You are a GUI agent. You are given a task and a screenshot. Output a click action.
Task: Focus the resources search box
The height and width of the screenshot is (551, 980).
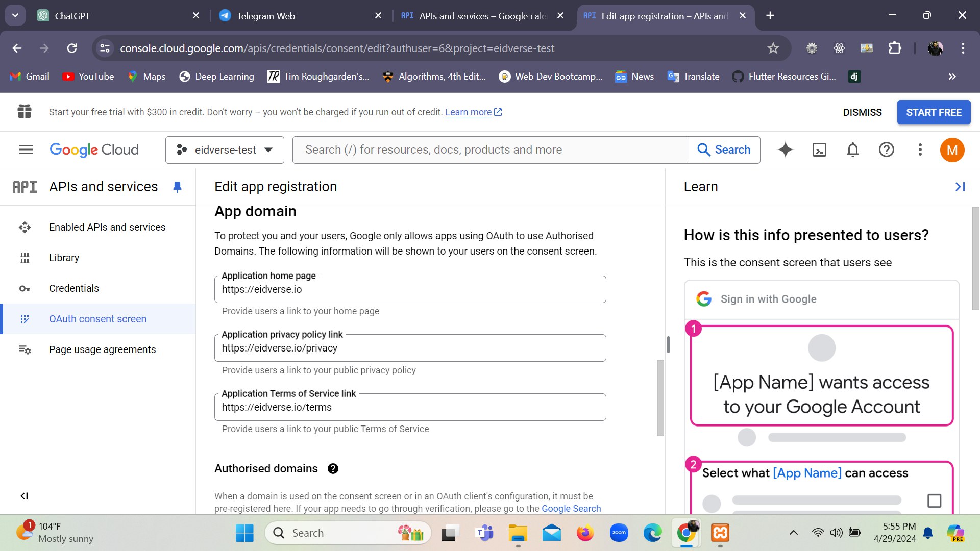click(x=491, y=149)
